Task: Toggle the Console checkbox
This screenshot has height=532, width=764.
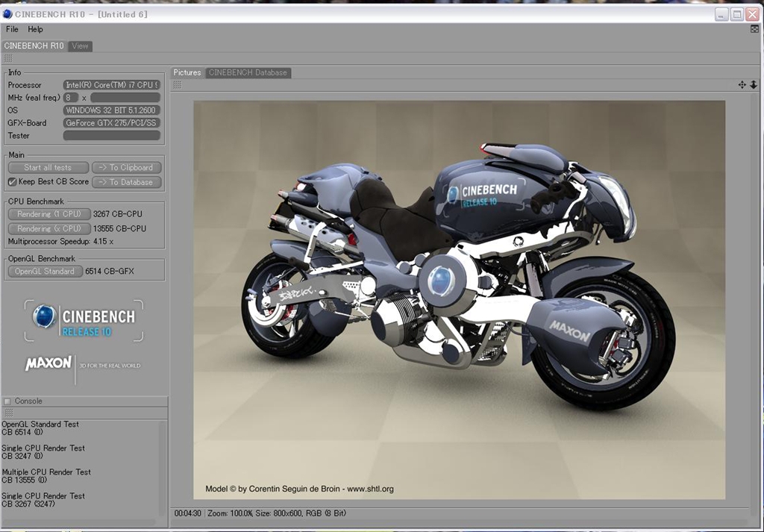Action: 7,401
